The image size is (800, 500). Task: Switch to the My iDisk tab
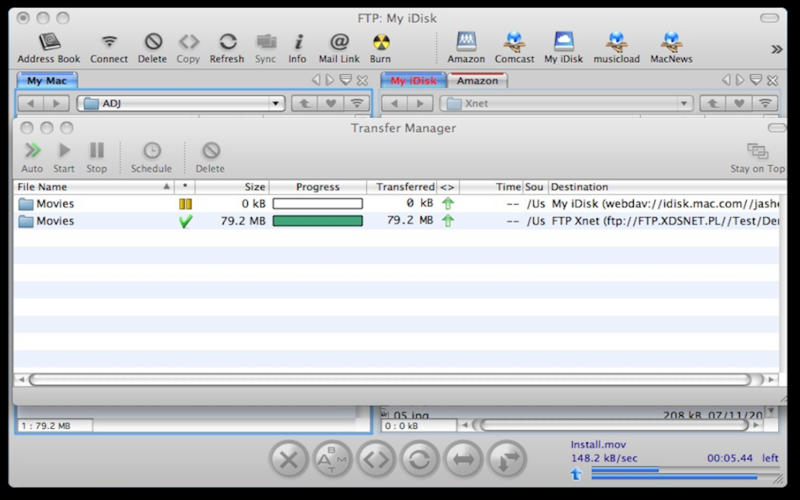(414, 81)
